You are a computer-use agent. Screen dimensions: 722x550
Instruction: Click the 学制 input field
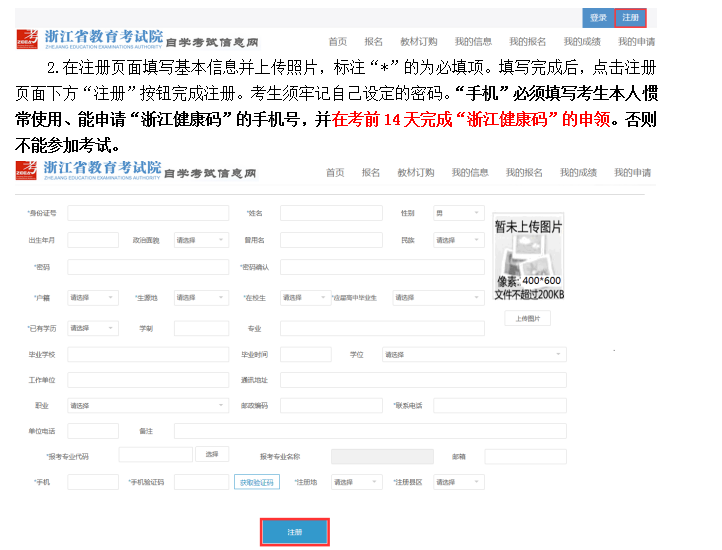click(201, 328)
